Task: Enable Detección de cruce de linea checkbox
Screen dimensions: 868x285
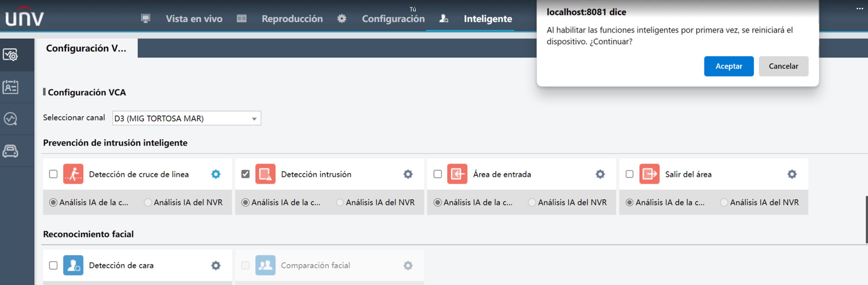Action: (x=53, y=174)
